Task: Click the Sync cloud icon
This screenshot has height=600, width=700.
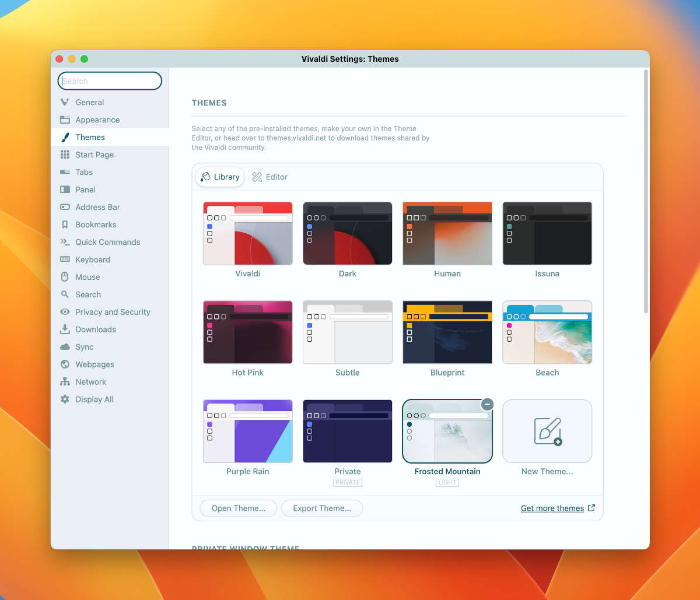Action: tap(65, 347)
